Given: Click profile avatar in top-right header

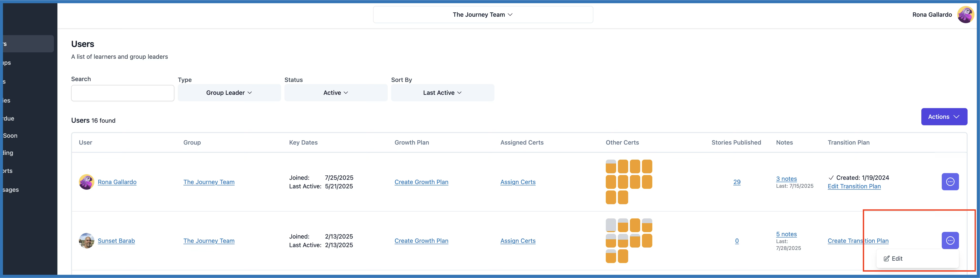Looking at the screenshot, I should 965,15.
